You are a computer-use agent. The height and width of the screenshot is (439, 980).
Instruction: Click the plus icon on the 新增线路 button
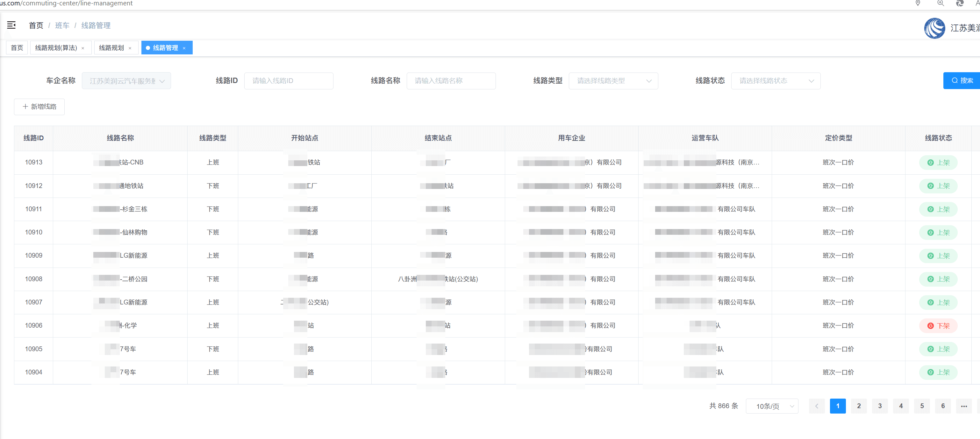click(25, 107)
